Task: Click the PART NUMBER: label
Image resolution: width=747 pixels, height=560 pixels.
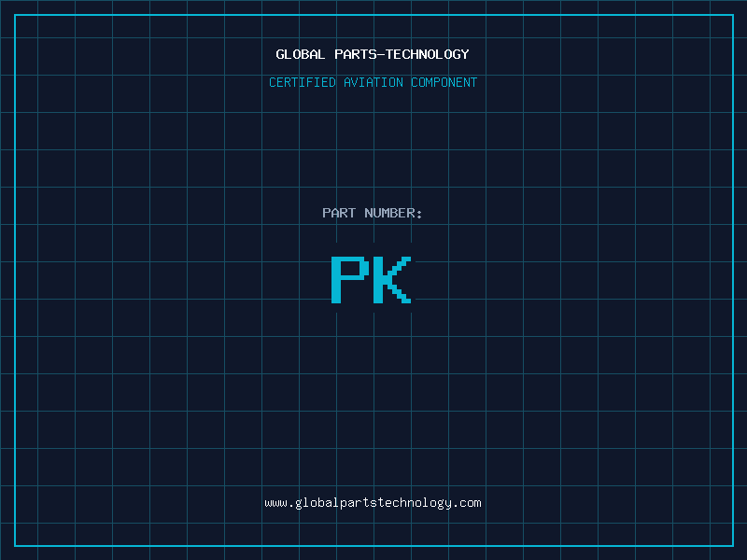Action: [373, 213]
